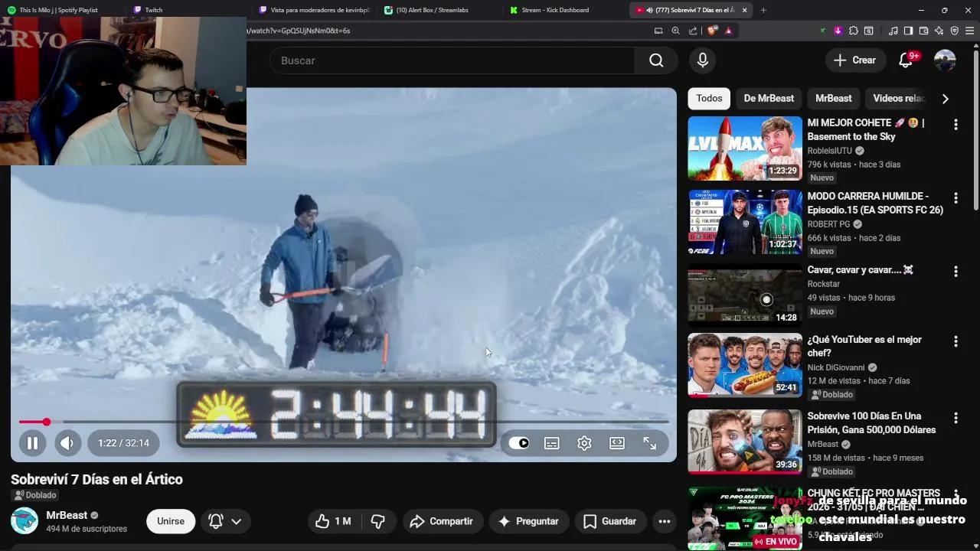Toggle the autoplay switch in player
Screen dimensions: 980x551
(x=519, y=443)
